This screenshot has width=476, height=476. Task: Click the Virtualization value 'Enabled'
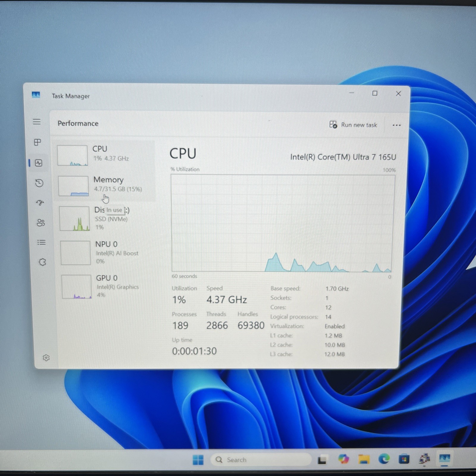click(x=335, y=326)
